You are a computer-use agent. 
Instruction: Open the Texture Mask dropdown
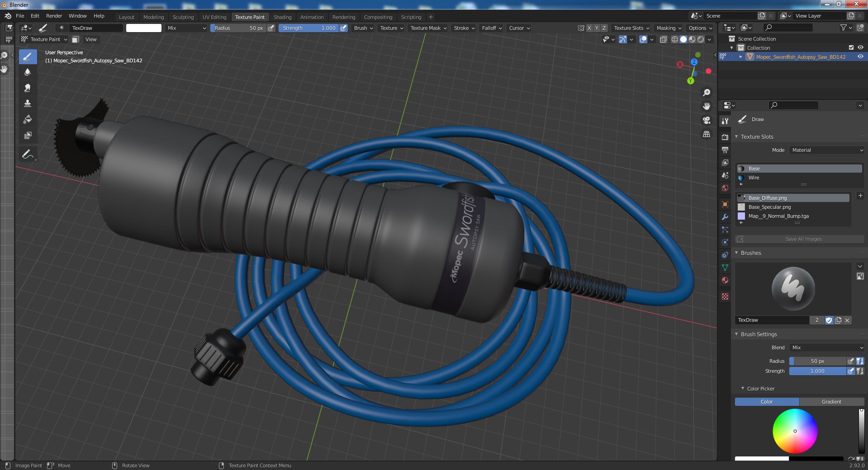pos(428,28)
